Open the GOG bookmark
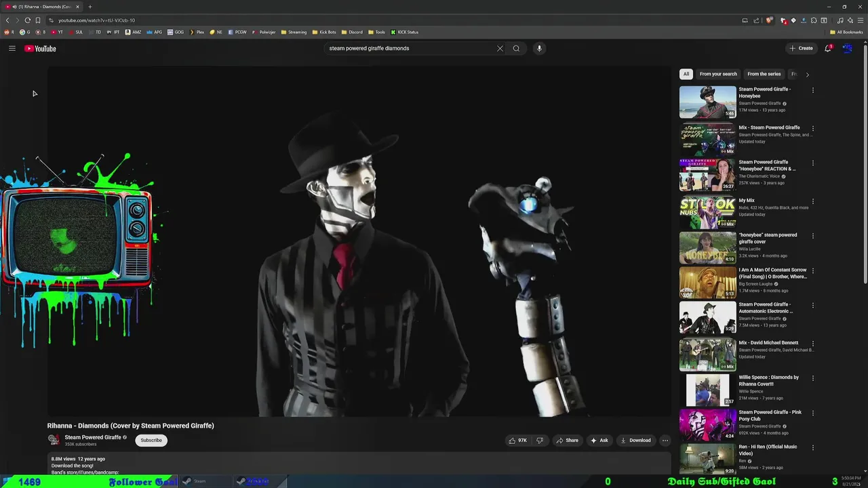868x488 pixels. pyautogui.click(x=176, y=32)
